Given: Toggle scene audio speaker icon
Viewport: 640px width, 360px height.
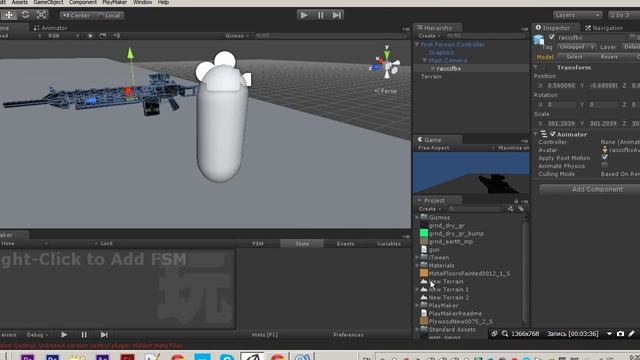Looking at the screenshot, I should point(117,36).
